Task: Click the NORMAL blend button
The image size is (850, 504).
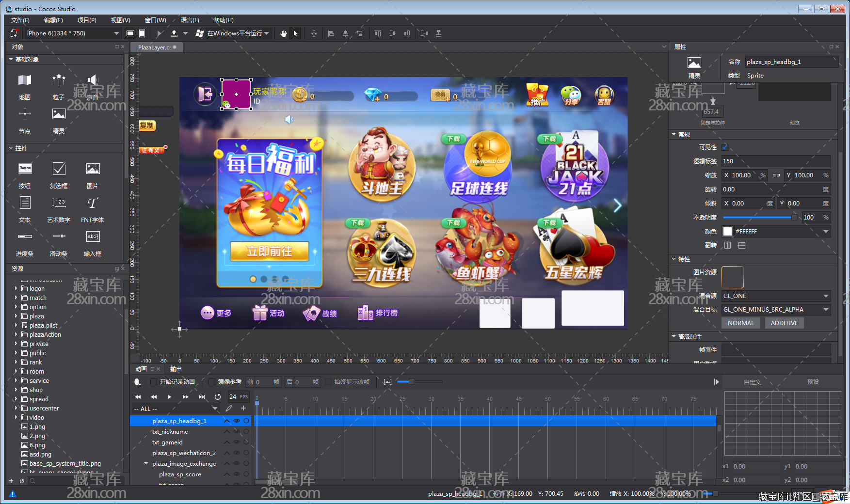Action: click(740, 323)
